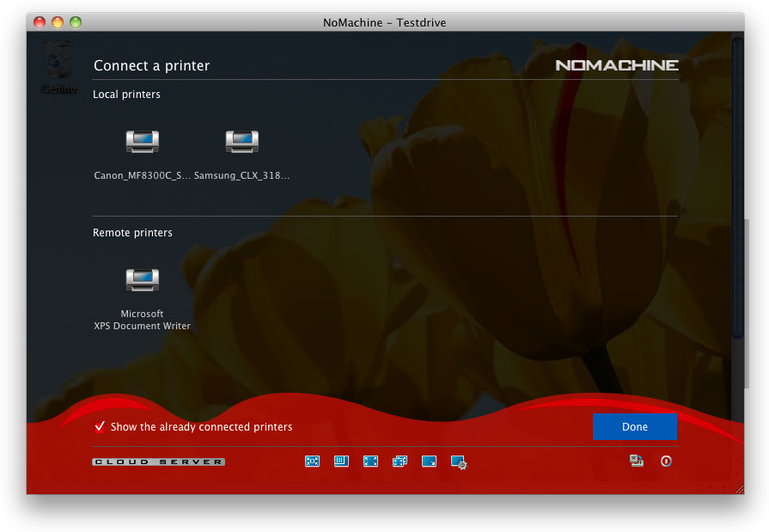Click the window resize grip in the corner

tap(739, 489)
